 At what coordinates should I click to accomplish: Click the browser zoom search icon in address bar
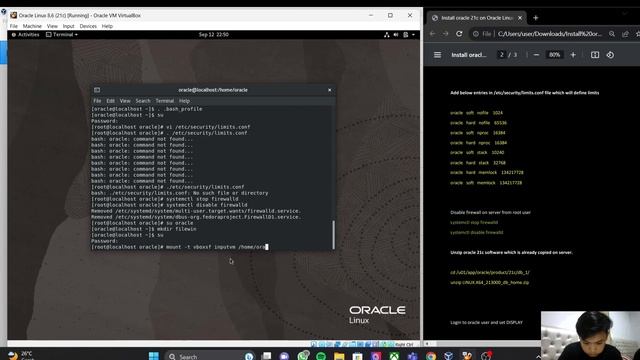coord(612,34)
